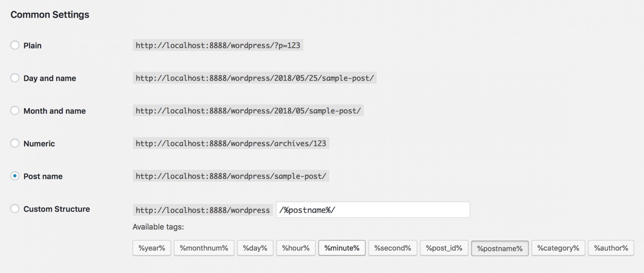The width and height of the screenshot is (644, 273).
Task: Click the 2018/05/25/sample-post example URL
Action: pos(255,78)
